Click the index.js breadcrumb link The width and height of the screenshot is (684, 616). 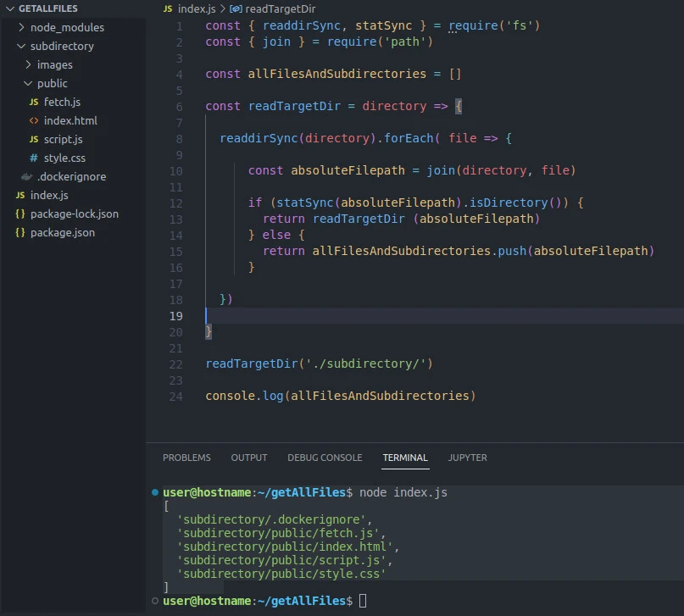197,8
